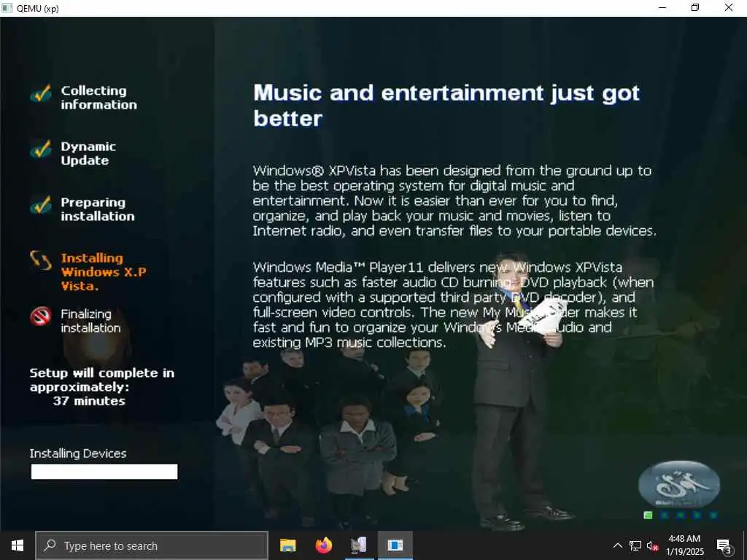The image size is (747, 560).
Task: Select the active blue window icon in taskbar
Action: [x=395, y=545]
